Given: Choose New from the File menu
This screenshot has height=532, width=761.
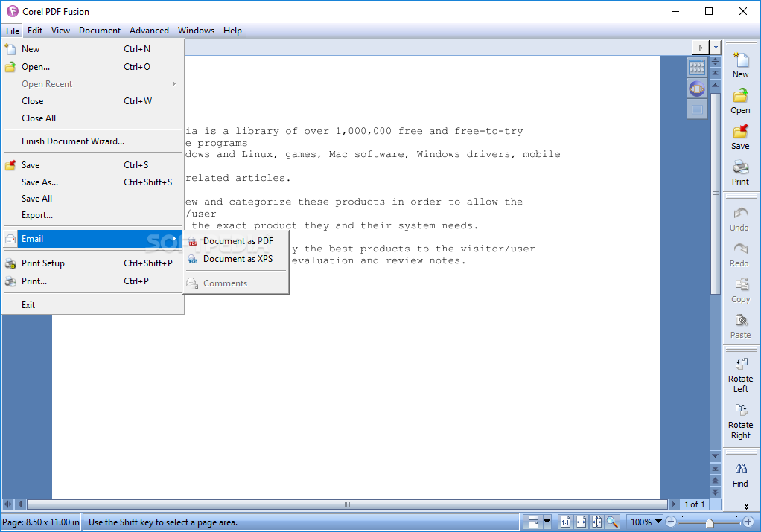Looking at the screenshot, I should (x=92, y=49).
